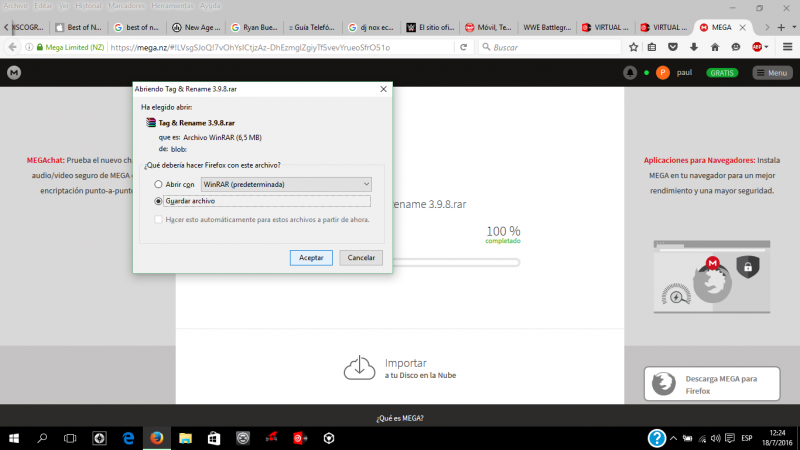This screenshot has height=450, width=800.
Task: Open volume control in system tray
Action: pyautogui.click(x=716, y=438)
